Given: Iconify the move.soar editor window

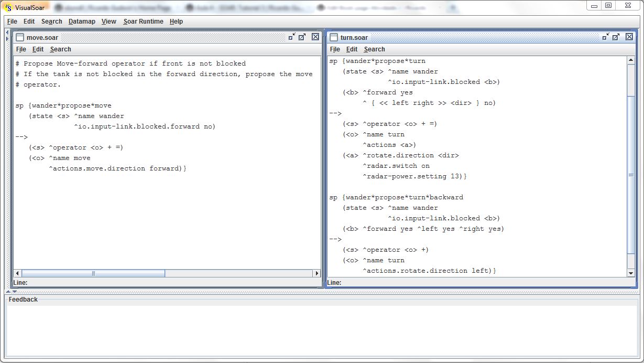Looking at the screenshot, I should pos(292,37).
